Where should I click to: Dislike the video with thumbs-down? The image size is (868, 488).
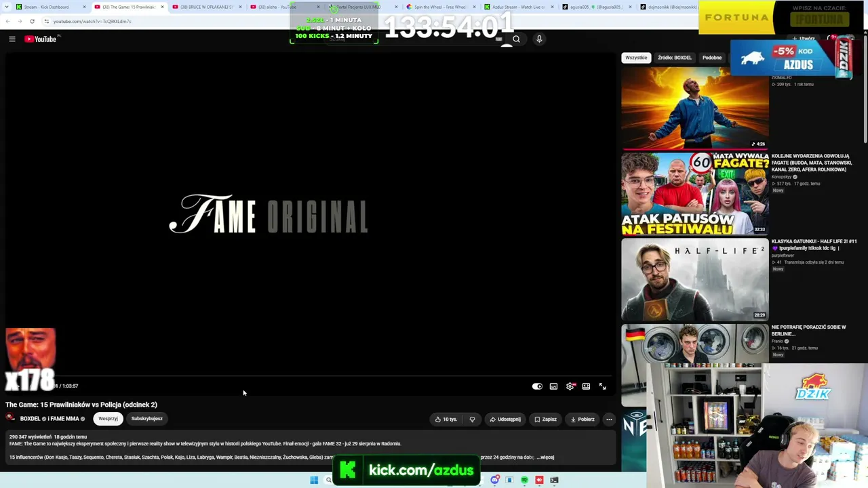[473, 420]
